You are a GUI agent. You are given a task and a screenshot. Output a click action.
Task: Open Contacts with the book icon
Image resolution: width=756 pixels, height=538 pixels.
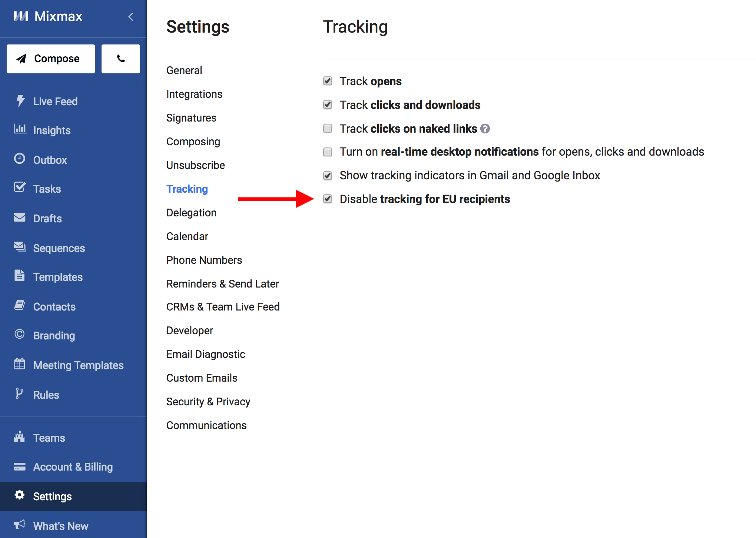point(20,306)
